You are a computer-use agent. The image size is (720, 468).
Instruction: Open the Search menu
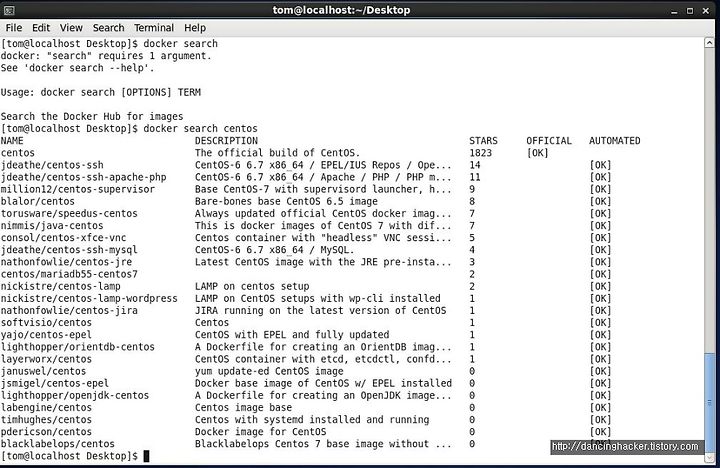108,28
